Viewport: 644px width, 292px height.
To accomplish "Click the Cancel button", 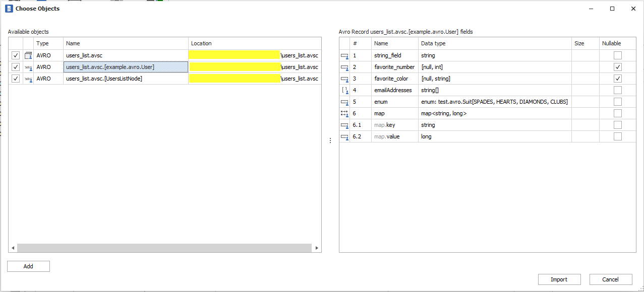I will (x=610, y=279).
